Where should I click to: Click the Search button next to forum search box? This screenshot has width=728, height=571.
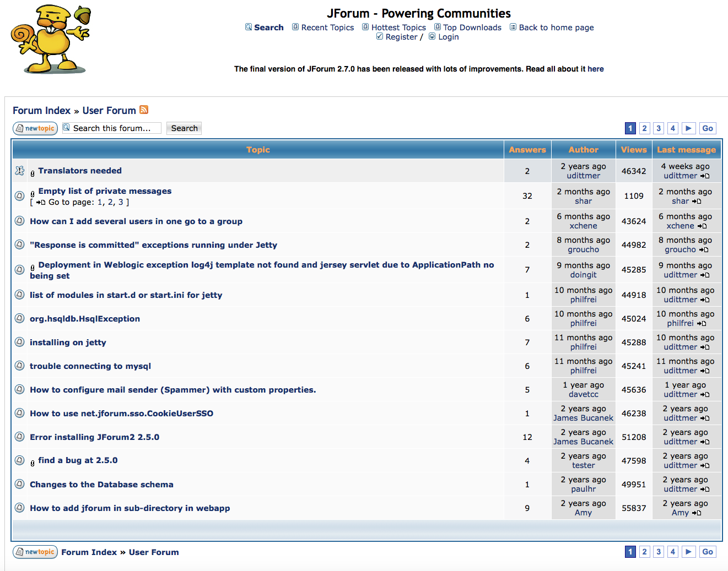click(x=184, y=128)
